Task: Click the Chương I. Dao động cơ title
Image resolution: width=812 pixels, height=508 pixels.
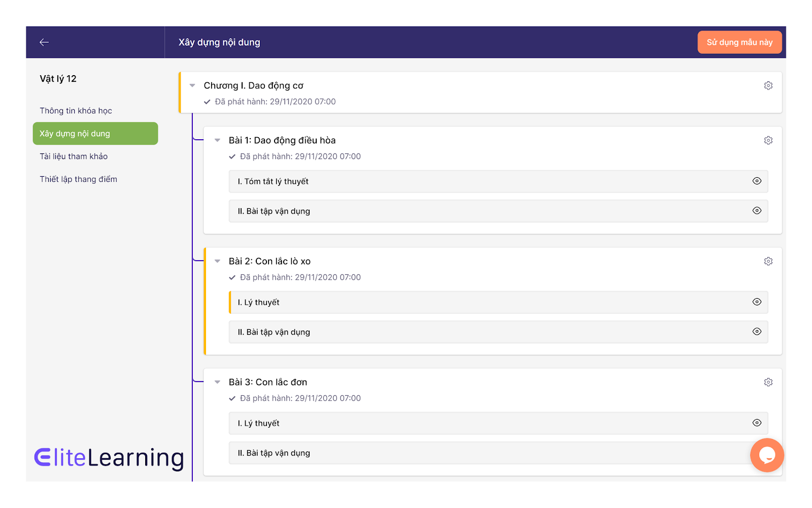Action: click(254, 85)
